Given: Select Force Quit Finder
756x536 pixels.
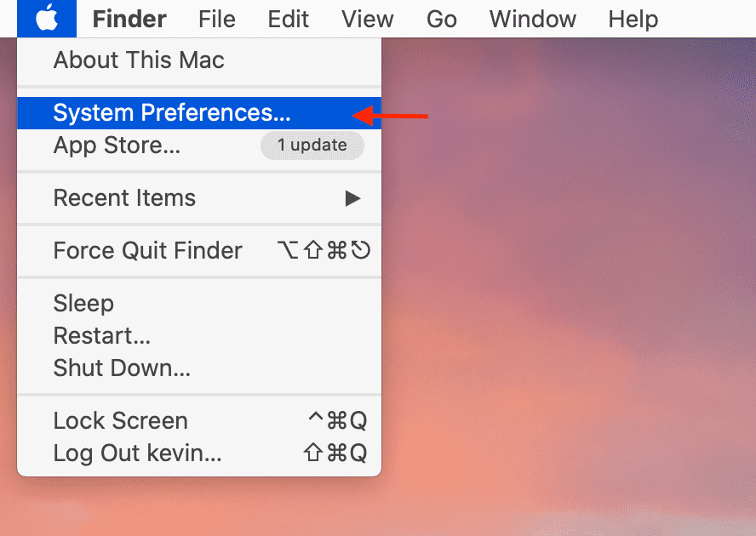Looking at the screenshot, I should pyautogui.click(x=199, y=251).
